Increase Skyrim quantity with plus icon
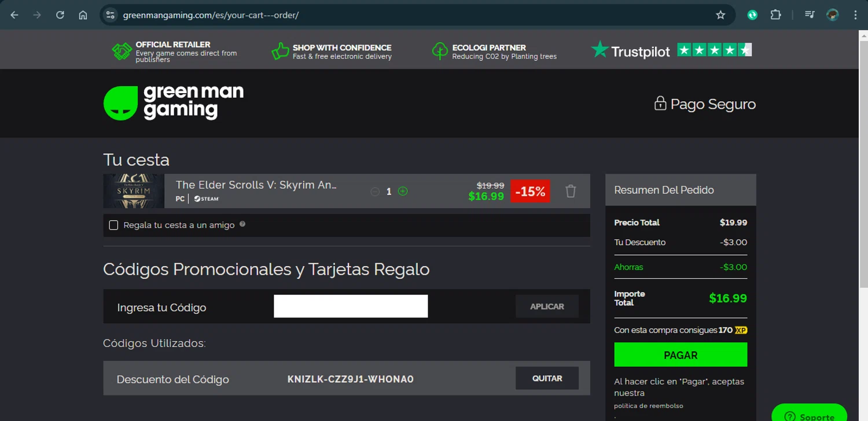Image resolution: width=868 pixels, height=421 pixels. click(403, 191)
